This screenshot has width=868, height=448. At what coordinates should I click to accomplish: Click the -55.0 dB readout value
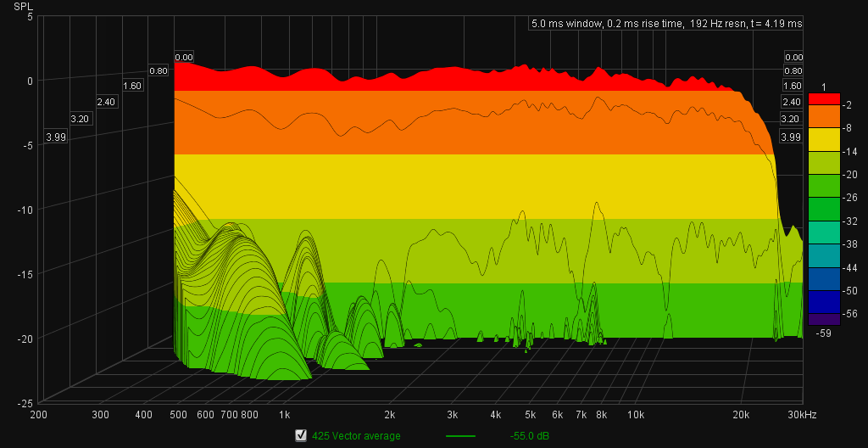[x=529, y=436]
